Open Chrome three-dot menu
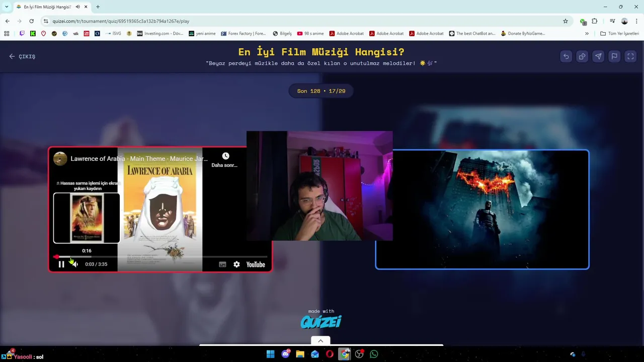644x362 pixels. pyautogui.click(x=636, y=21)
